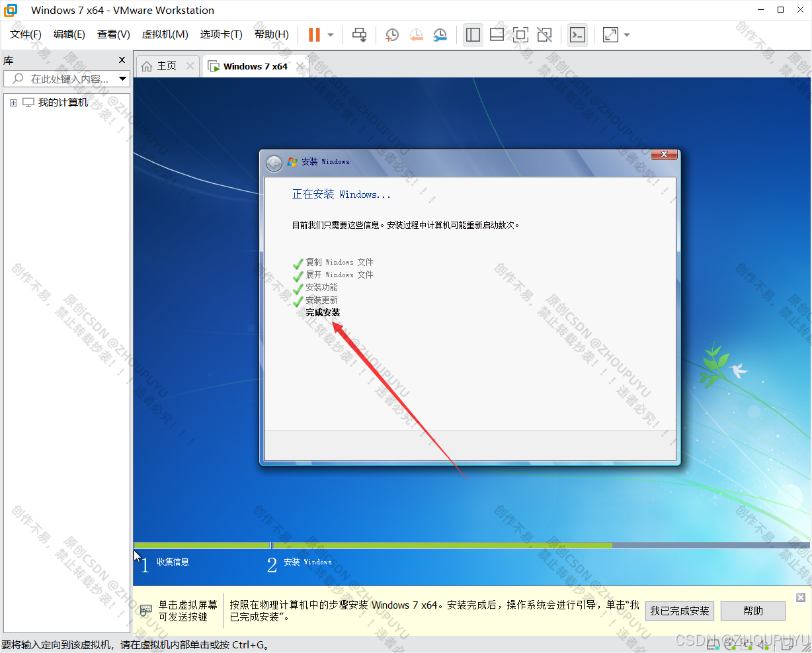Open the 选项卡(T) menu
This screenshot has width=812, height=653.
[222, 34]
